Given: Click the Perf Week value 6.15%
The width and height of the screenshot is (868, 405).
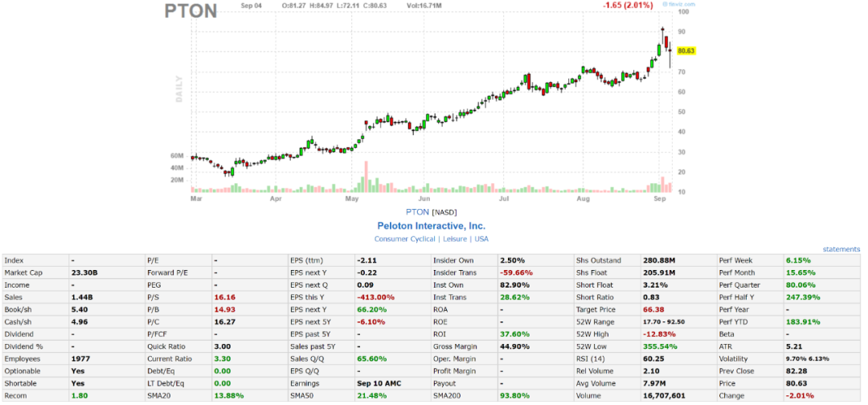Looking at the screenshot, I should 798,260.
